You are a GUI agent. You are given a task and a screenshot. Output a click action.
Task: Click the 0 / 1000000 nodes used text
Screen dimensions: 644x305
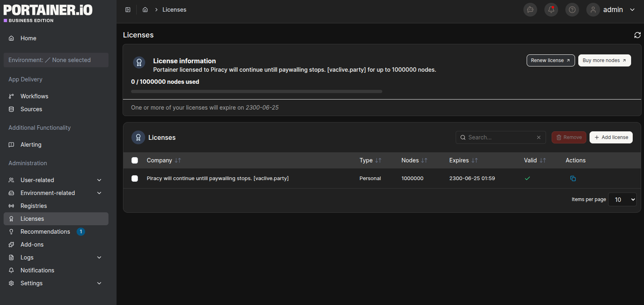point(165,82)
